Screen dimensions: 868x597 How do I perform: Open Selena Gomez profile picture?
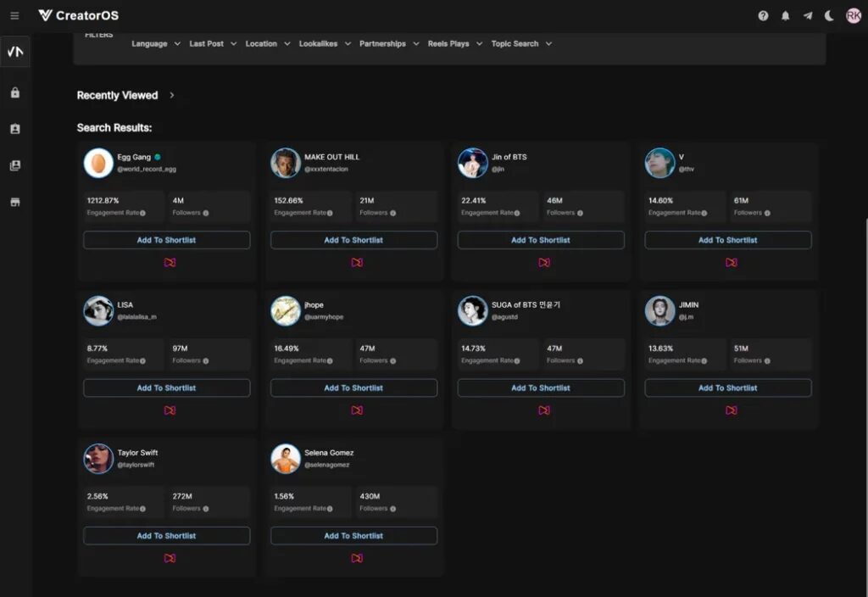point(286,459)
